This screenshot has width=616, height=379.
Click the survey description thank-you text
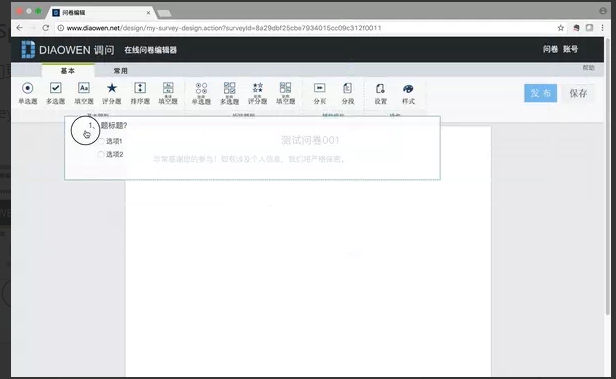[249, 159]
